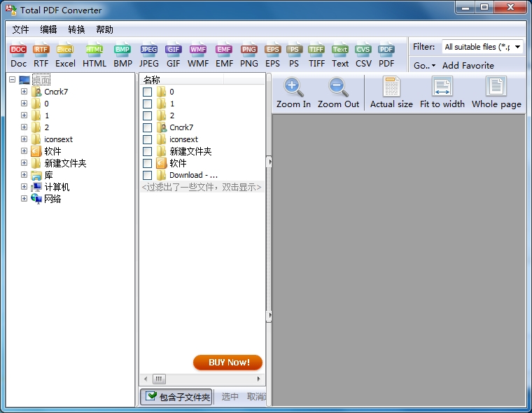Select the 计算机 tree item
Screen dimensions: 532x413
pyautogui.click(x=57, y=187)
